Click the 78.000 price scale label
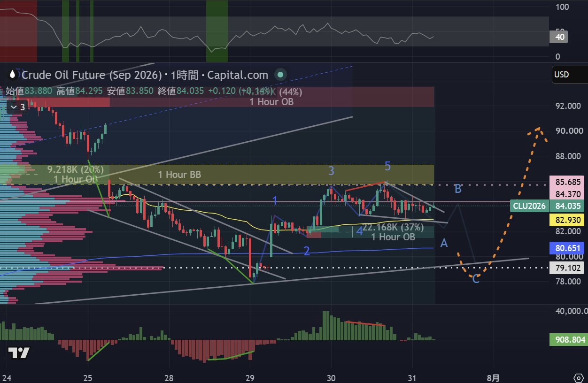Image resolution: width=588 pixels, height=383 pixels. [568, 282]
